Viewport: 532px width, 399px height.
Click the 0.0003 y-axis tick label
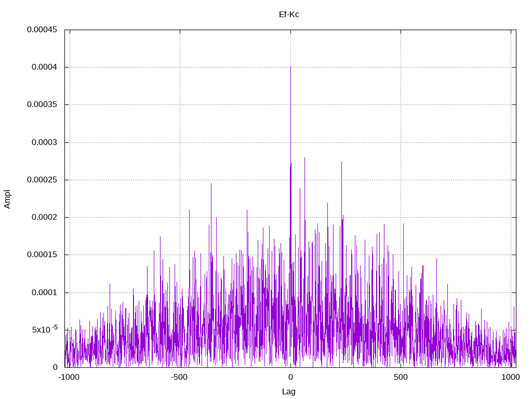45,142
